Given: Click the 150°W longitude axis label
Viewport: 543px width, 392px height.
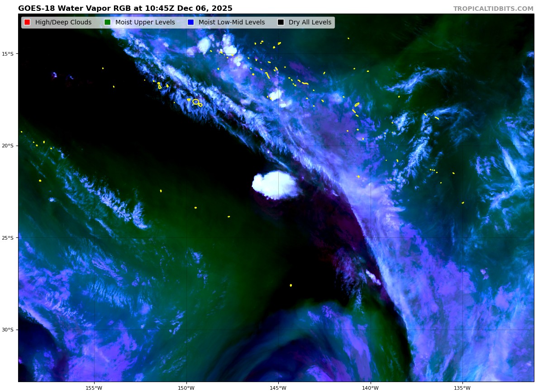Looking at the screenshot, I should (186, 387).
